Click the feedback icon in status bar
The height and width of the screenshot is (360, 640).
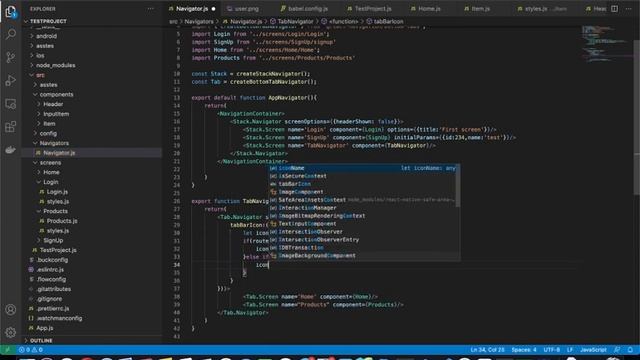pyautogui.click(x=617, y=350)
